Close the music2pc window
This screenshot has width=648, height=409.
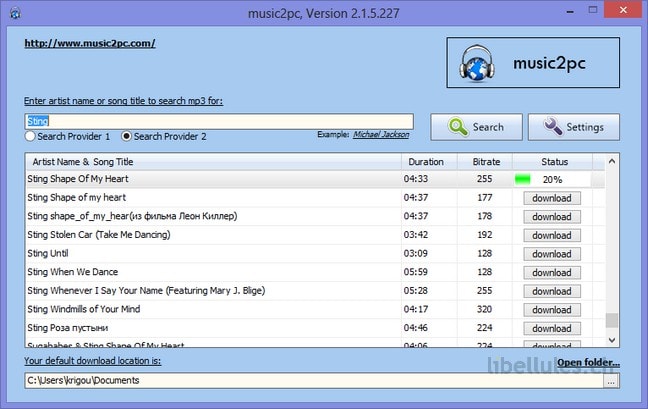pyautogui.click(x=623, y=10)
